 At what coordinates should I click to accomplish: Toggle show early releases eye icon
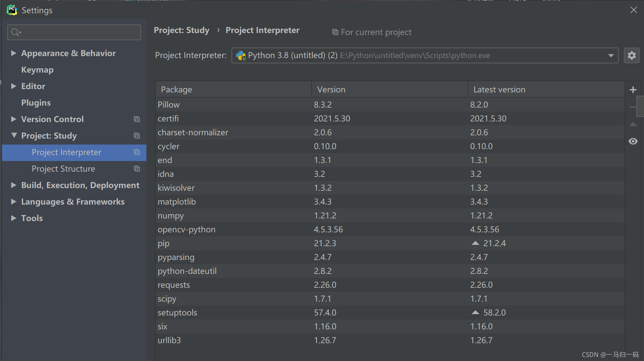[633, 142]
